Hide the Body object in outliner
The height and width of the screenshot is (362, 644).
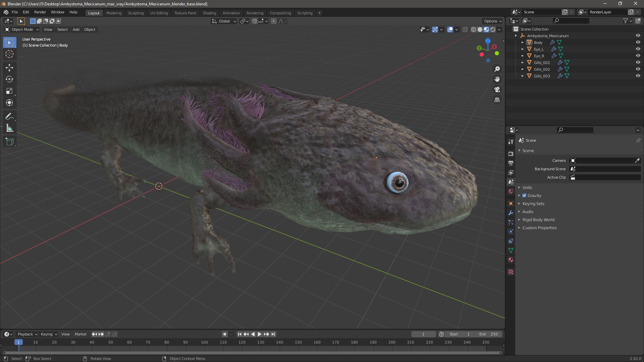(x=638, y=42)
